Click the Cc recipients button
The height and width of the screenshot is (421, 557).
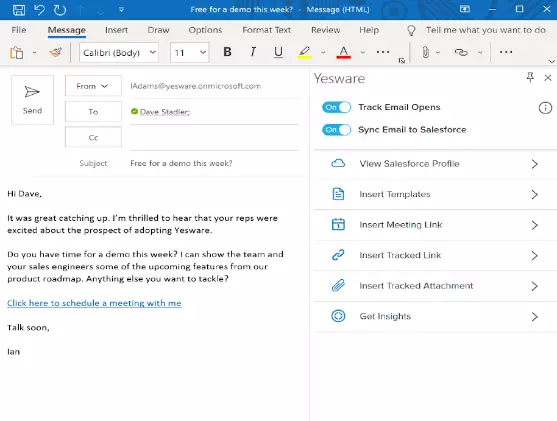click(93, 137)
